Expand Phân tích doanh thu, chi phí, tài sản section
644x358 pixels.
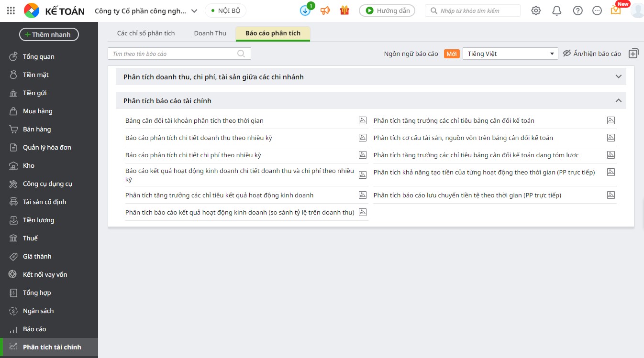(x=371, y=76)
